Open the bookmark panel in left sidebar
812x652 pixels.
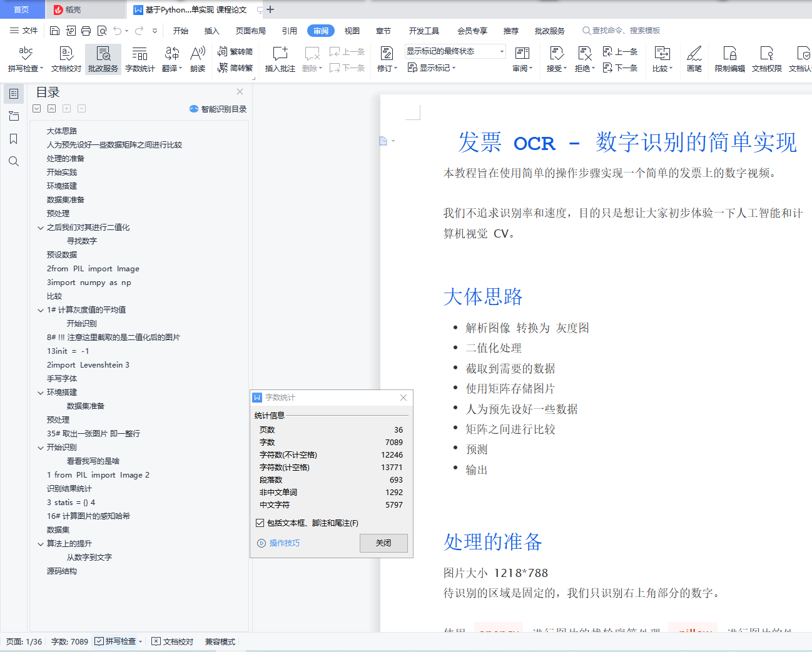[x=14, y=139]
